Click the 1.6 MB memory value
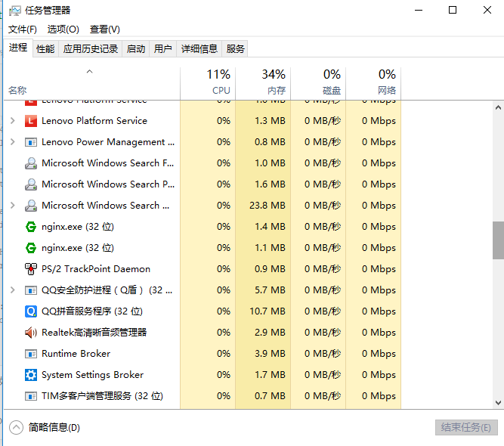Viewport: 504px width, 446px height. (270, 184)
